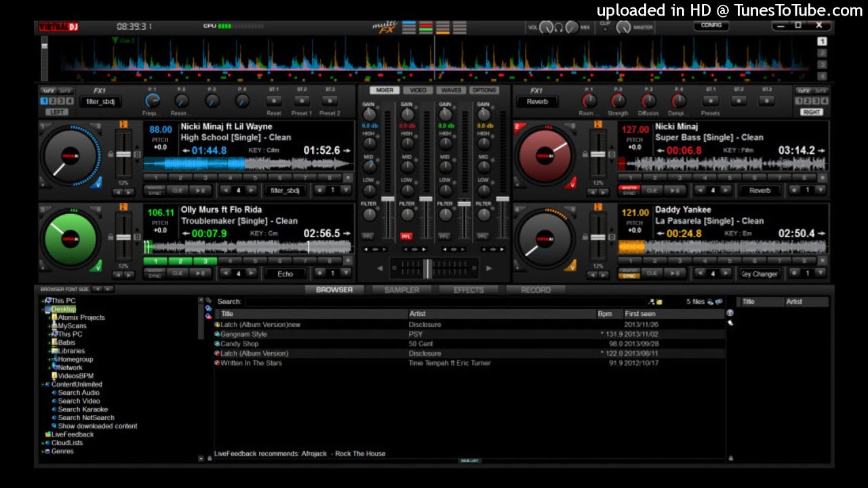868x488 pixels.
Task: Increase loop length on High School deck
Action: point(252,190)
